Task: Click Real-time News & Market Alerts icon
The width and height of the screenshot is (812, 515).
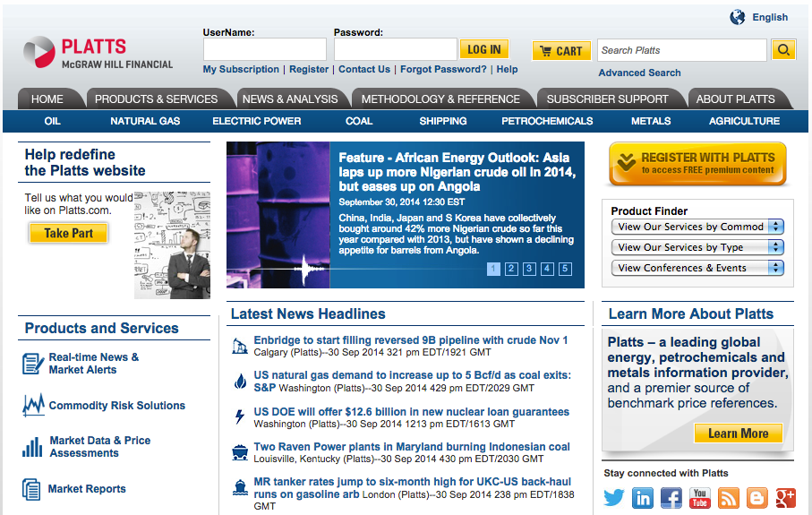Action: (33, 364)
